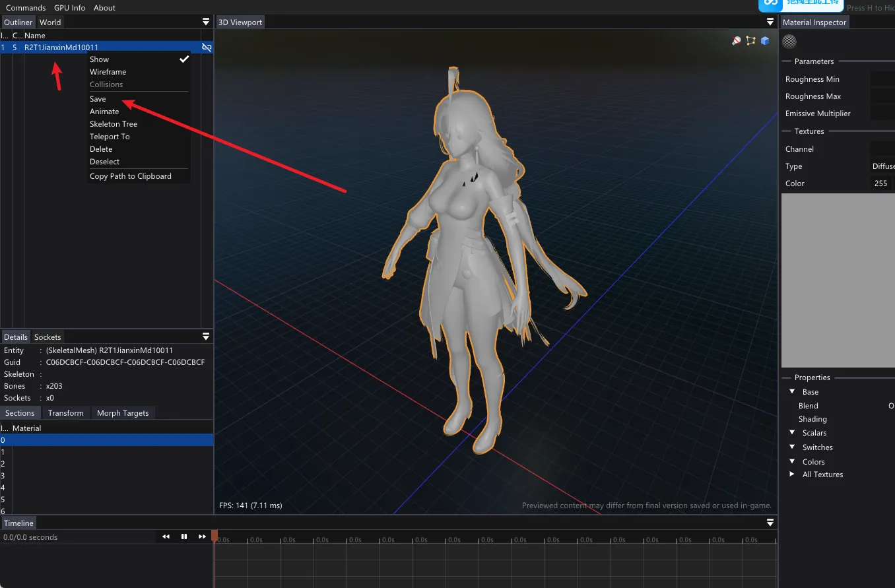Click the checkered material sphere icon

[789, 42]
